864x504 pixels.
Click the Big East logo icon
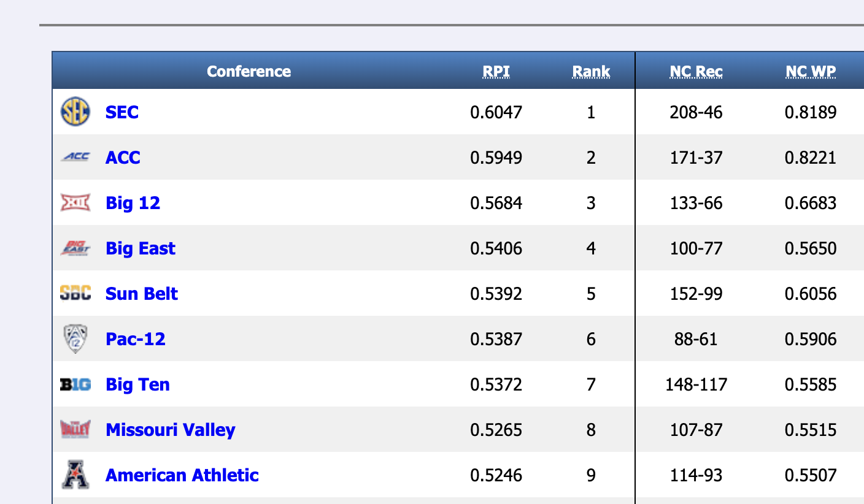(75, 248)
